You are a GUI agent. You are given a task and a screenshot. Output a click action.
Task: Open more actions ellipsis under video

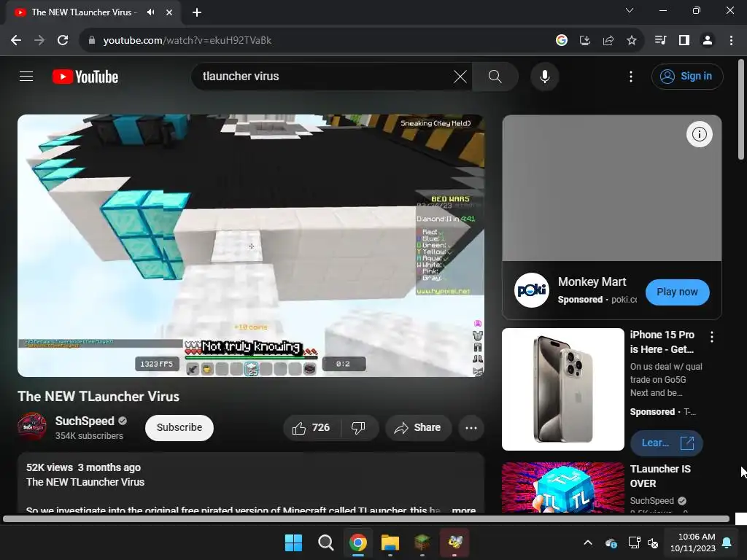pyautogui.click(x=471, y=427)
